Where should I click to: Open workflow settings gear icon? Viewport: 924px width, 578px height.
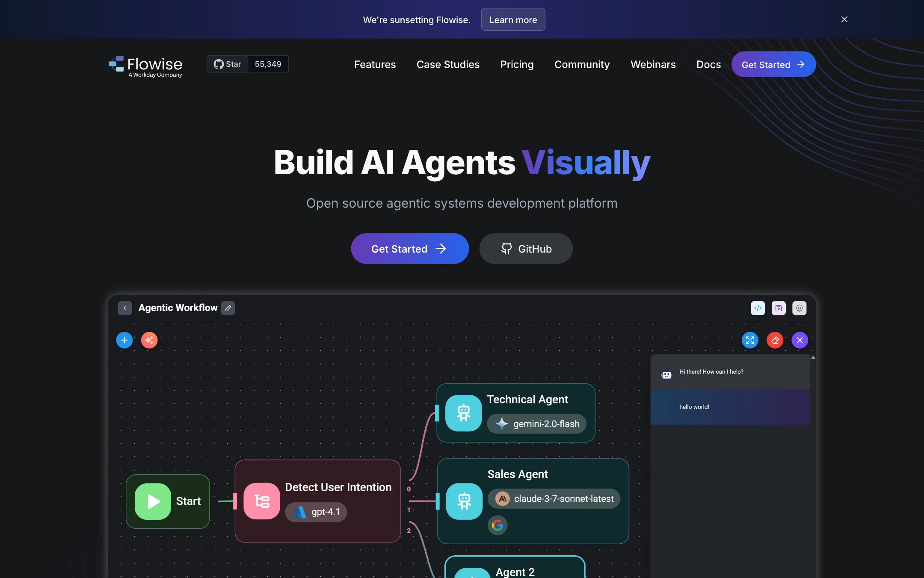point(799,308)
